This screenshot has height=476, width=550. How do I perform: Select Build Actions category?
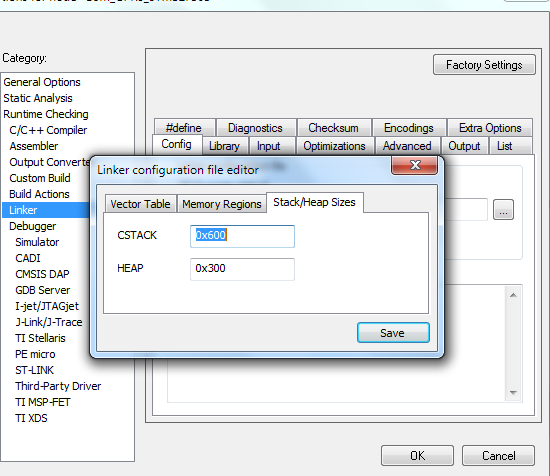pos(39,194)
